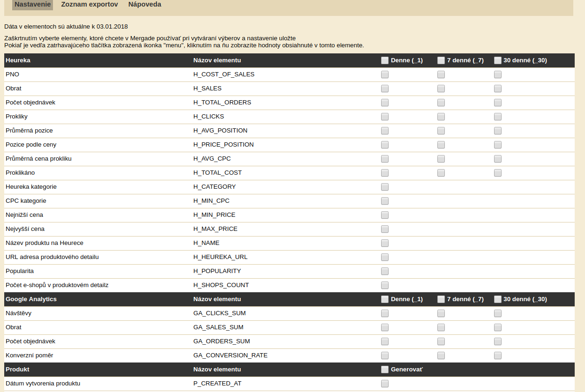Check 30-day box for H_AVG_POSITION
This screenshot has height=392, width=585.
(x=498, y=131)
